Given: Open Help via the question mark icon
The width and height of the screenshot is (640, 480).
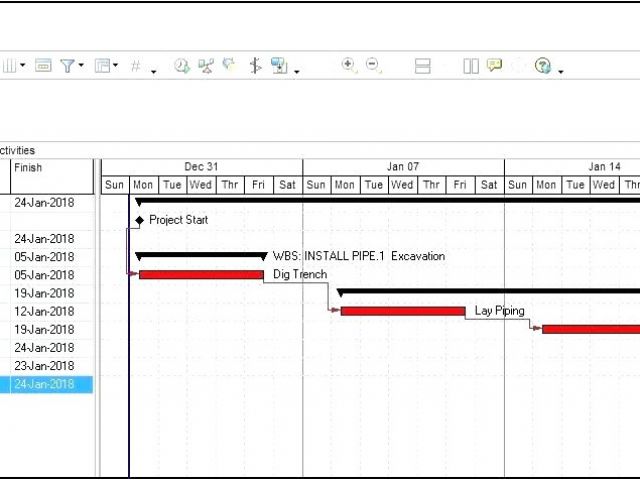Looking at the screenshot, I should pos(543,66).
